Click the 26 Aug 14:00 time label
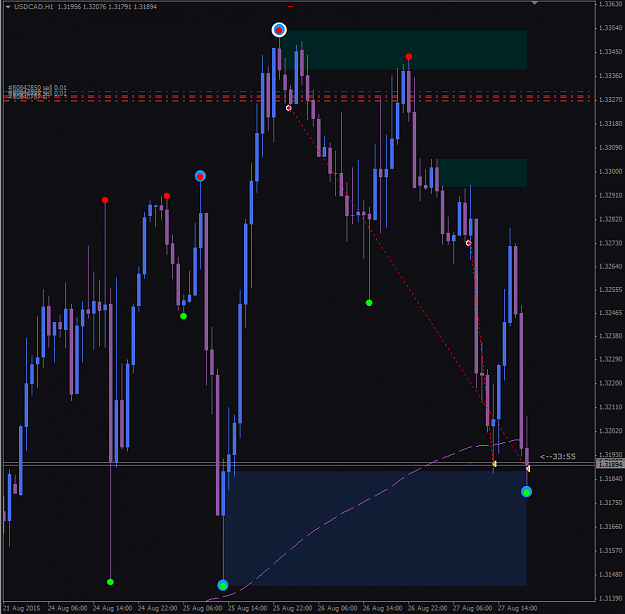This screenshot has height=614, width=625. click(382, 608)
